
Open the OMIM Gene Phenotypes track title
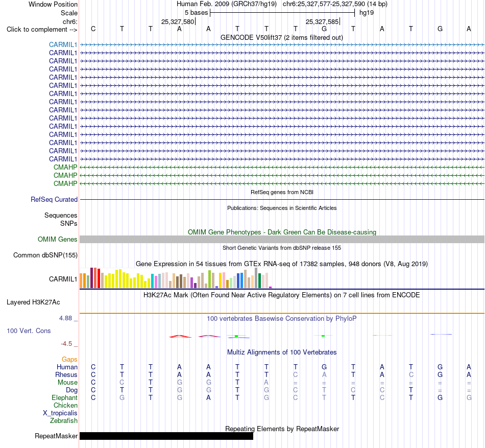tap(282, 232)
